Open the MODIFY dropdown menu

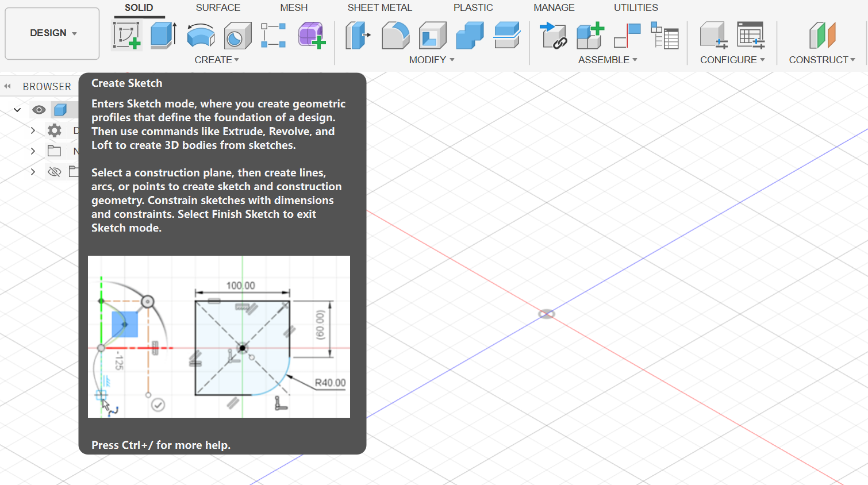(x=432, y=60)
